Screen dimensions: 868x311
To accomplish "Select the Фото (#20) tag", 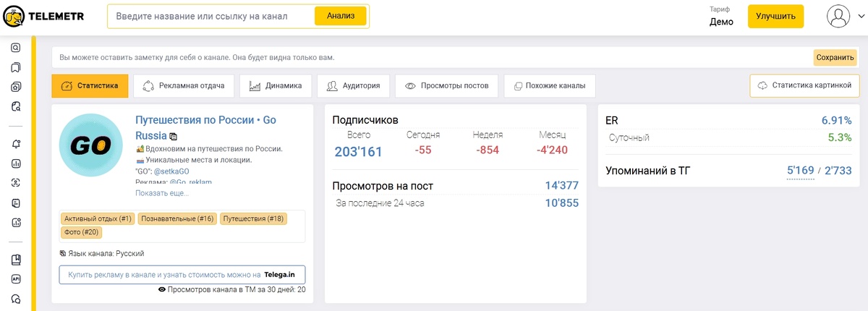I will [x=81, y=232].
